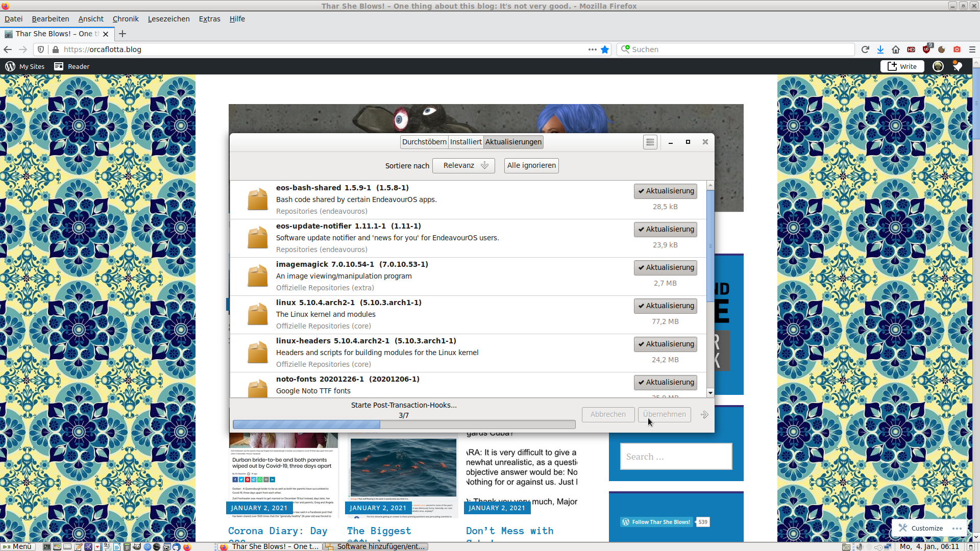Open the Reader link
Viewport: 980px width, 551px height.
(x=72, y=66)
